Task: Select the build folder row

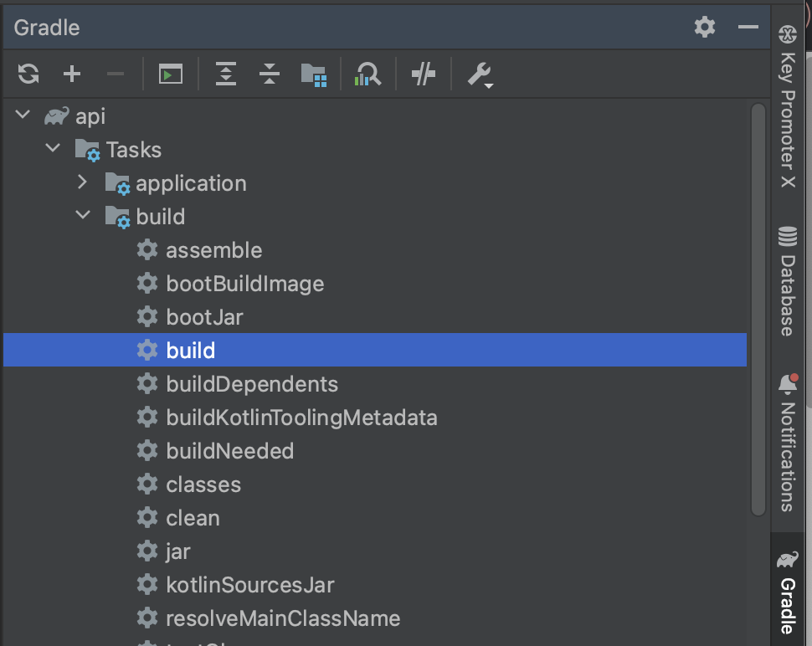Action: click(375, 217)
